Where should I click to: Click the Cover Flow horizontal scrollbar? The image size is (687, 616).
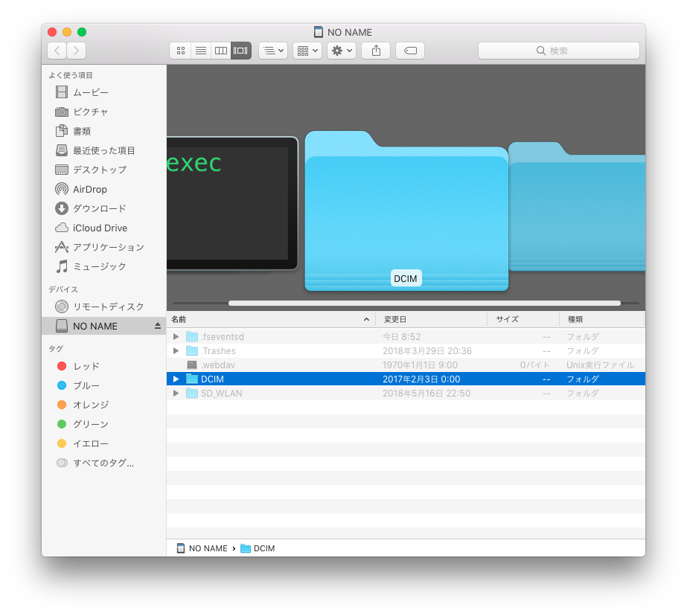point(424,303)
